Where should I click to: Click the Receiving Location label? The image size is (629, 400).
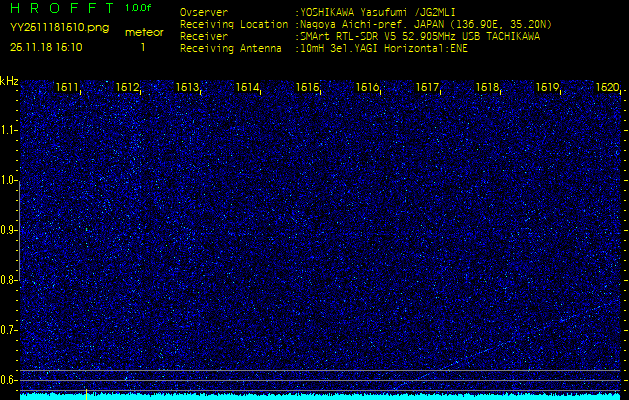(x=234, y=24)
